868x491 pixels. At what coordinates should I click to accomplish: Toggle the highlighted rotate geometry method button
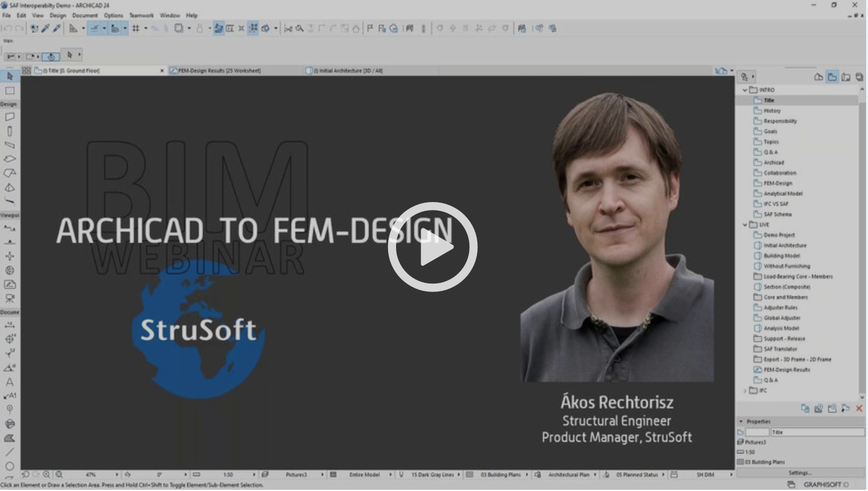click(51, 57)
